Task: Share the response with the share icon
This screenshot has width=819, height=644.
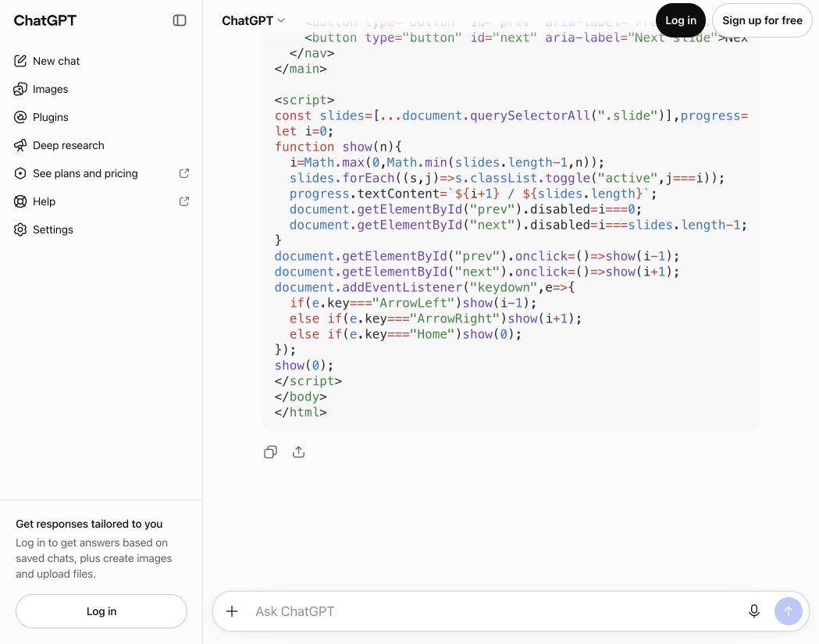Action: (299, 452)
